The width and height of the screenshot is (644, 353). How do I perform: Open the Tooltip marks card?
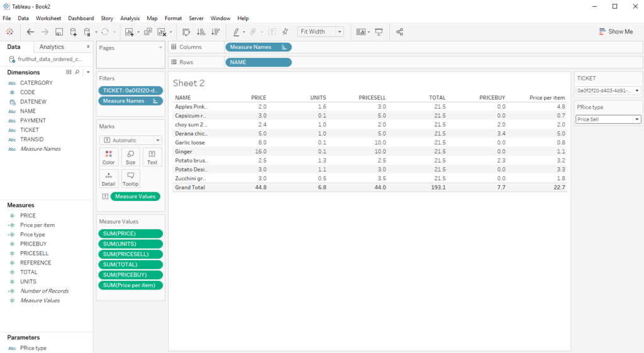tap(130, 178)
